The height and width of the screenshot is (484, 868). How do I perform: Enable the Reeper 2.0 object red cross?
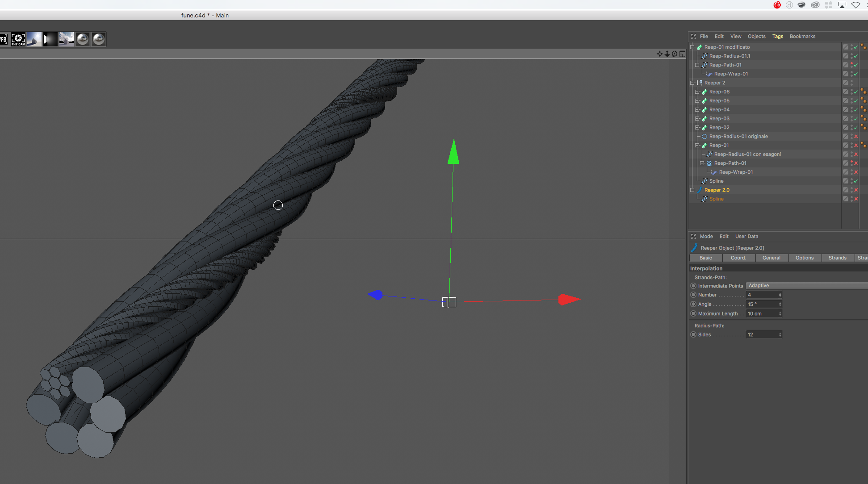coord(856,190)
